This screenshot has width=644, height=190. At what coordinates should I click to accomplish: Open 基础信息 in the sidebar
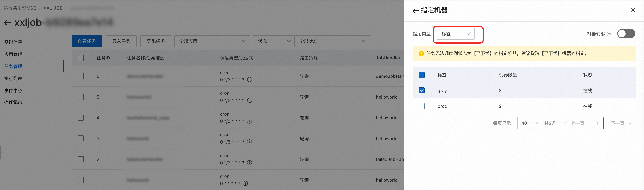click(x=13, y=42)
